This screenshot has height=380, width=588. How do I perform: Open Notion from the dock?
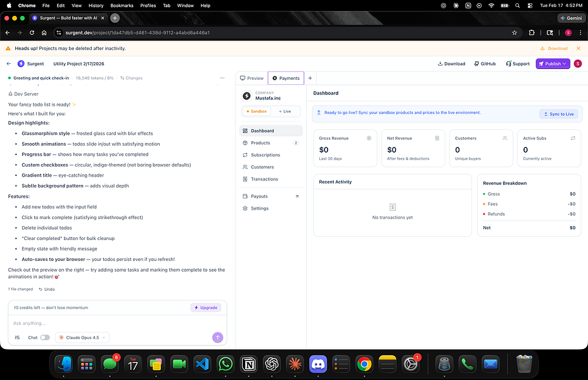pos(248,364)
